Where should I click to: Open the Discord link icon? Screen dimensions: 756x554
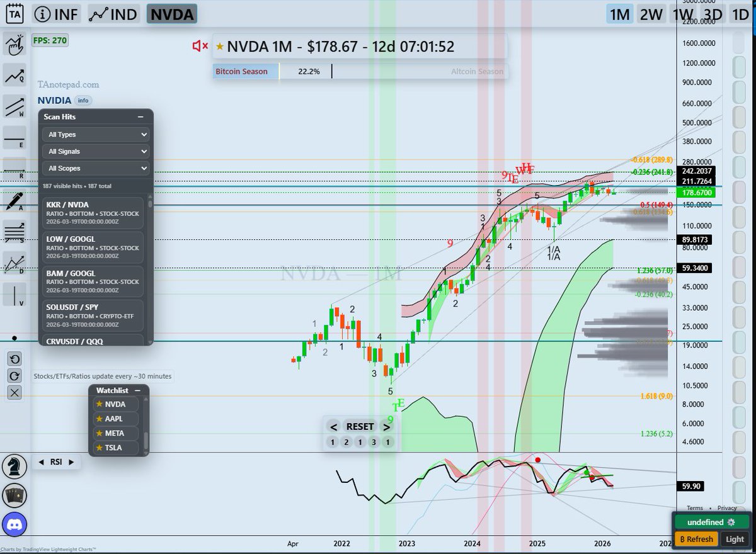click(x=14, y=524)
